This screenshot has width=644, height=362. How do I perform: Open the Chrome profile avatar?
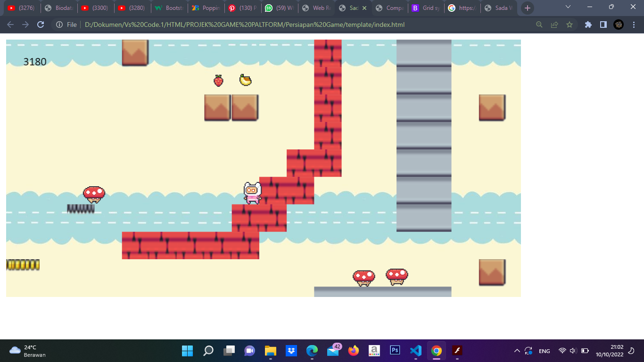(619, 25)
